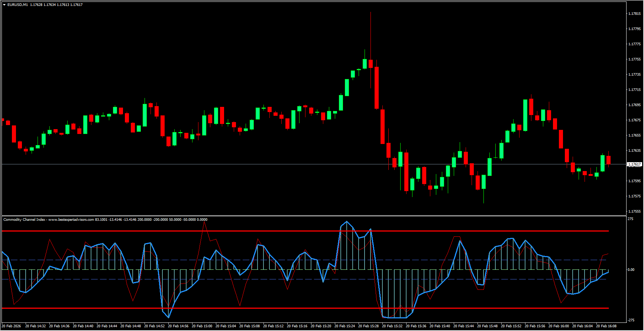Image resolution: width=644 pixels, height=331 pixels.
Task: Click the 20 Feb 2026 date label
Action: [x=12, y=326]
